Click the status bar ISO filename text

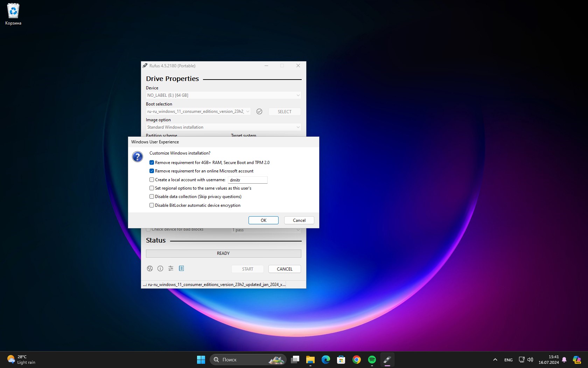[214, 285]
